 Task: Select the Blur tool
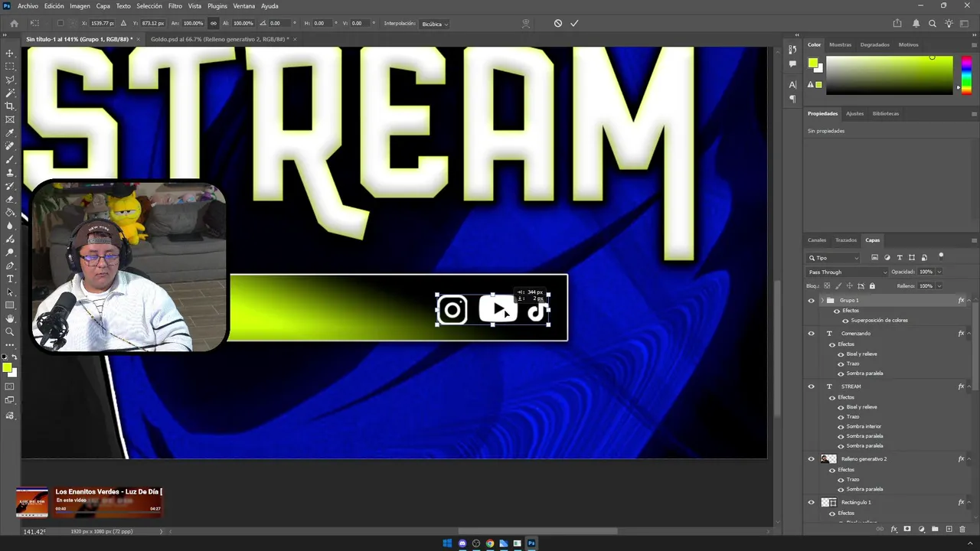[x=10, y=225]
